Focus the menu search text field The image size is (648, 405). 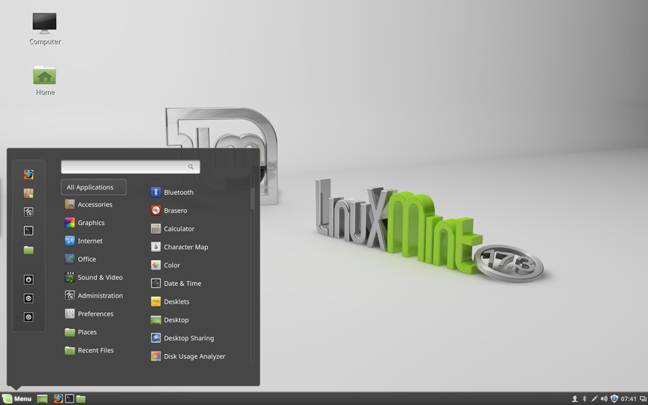[131, 167]
